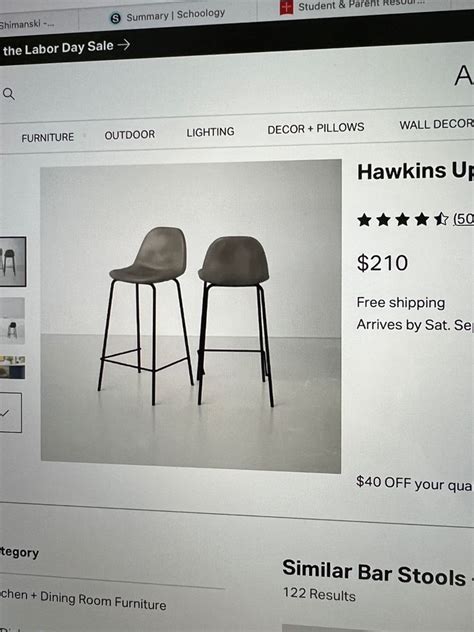Open the OUTDOOR menu

coord(130,135)
